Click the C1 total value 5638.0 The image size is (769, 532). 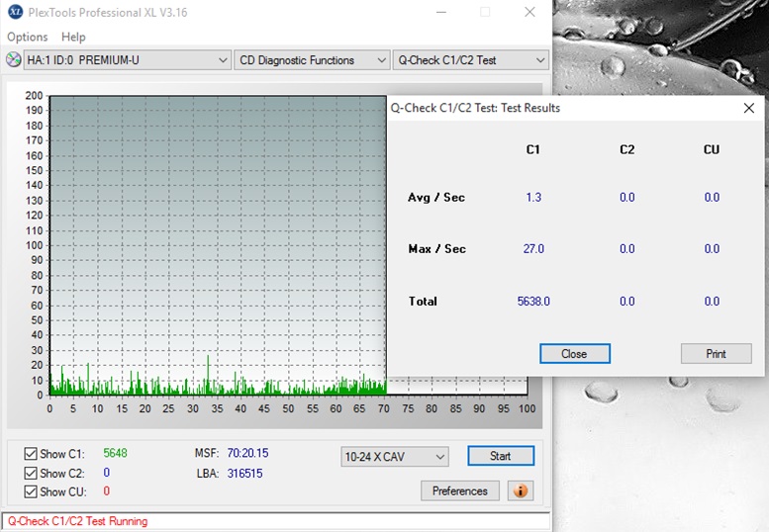coord(533,302)
